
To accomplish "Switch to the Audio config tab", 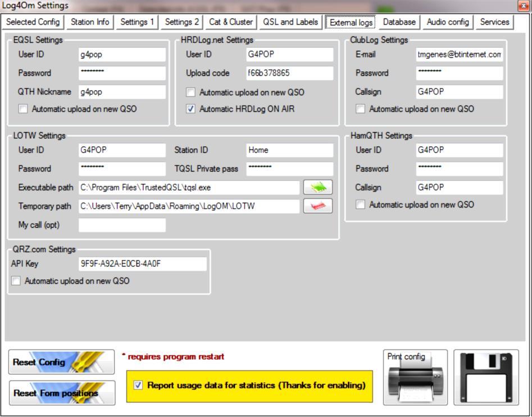I will 448,22.
